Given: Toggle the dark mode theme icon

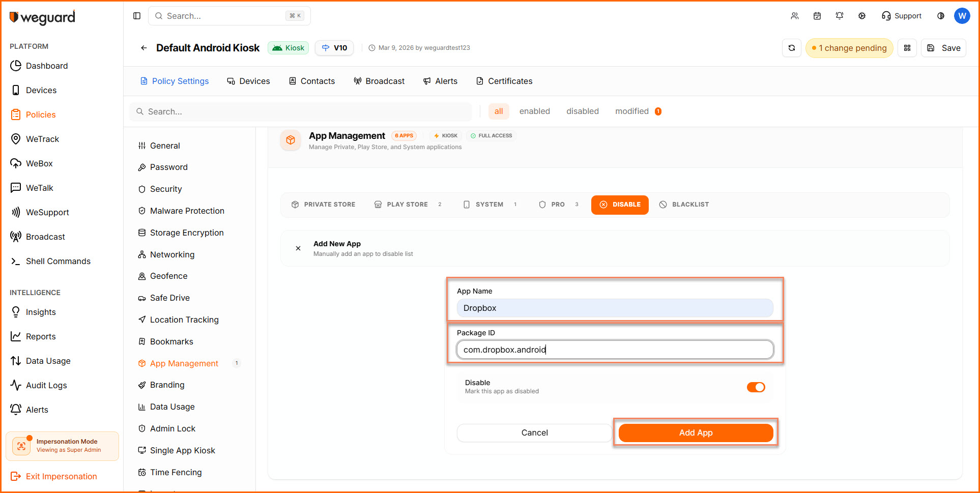Looking at the screenshot, I should (x=940, y=16).
